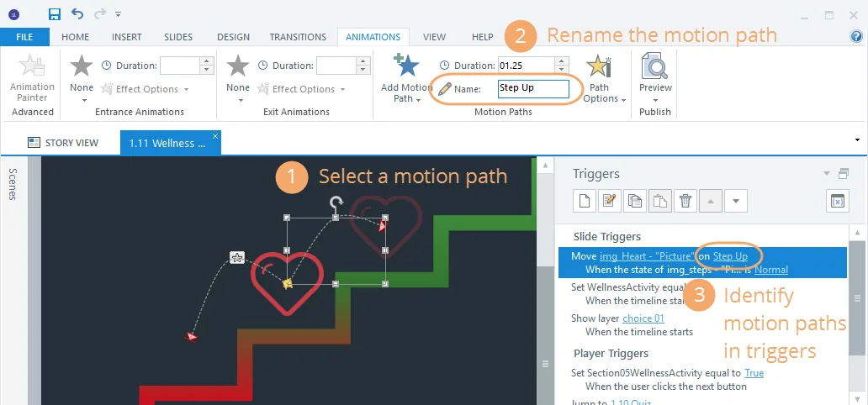This screenshot has width=868, height=405.
Task: Open the Path Options dropdown arrow
Action: point(623,100)
